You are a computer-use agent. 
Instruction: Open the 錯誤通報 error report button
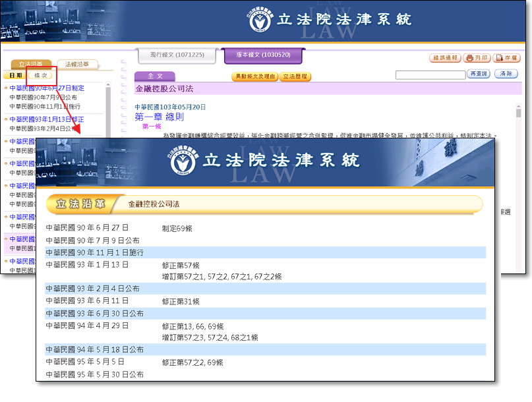(x=445, y=58)
